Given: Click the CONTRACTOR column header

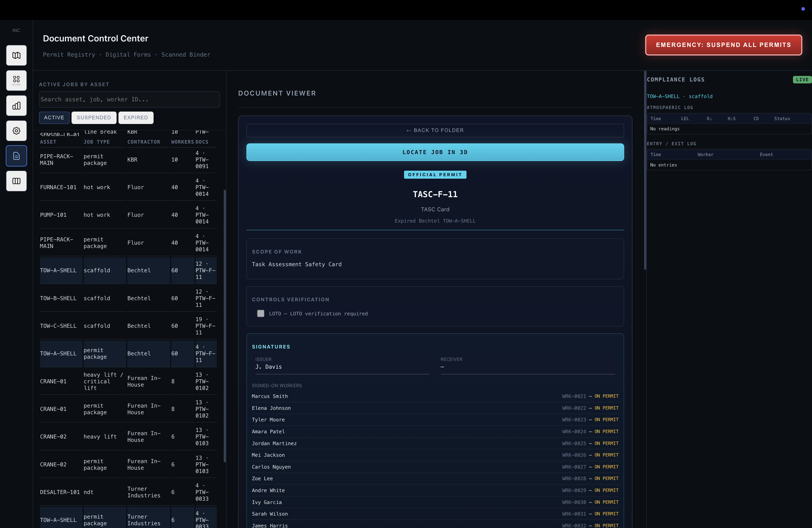Looking at the screenshot, I should (x=144, y=142).
